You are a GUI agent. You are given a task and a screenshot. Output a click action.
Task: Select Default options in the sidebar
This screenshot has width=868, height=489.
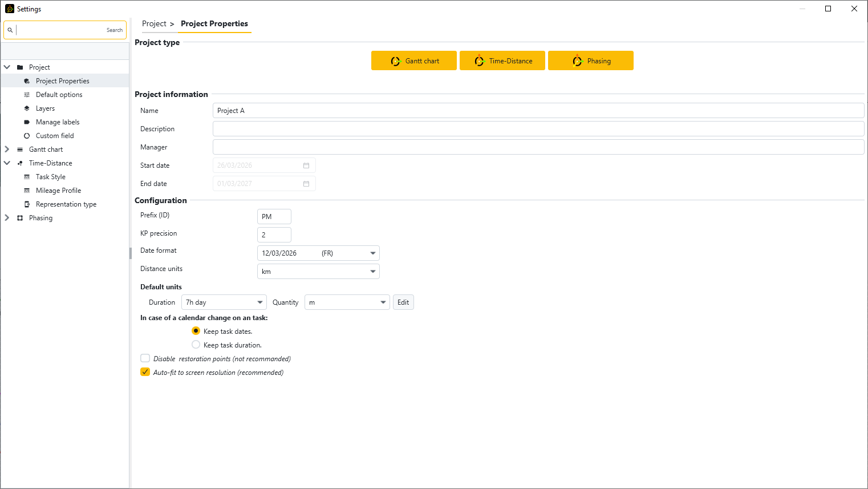point(59,95)
